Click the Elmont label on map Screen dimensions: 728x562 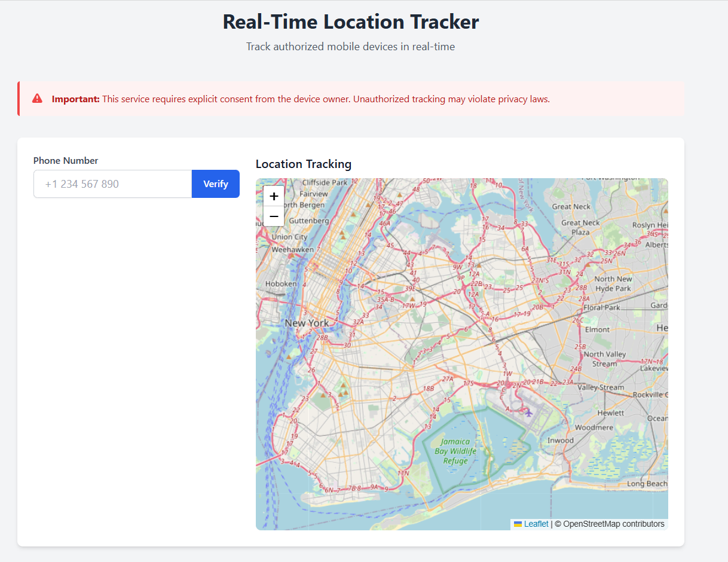pos(597,329)
